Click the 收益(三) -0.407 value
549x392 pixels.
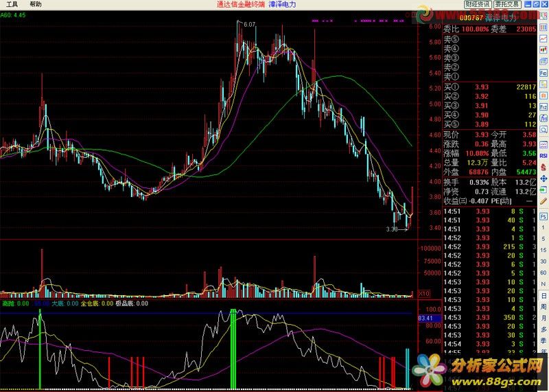click(478, 201)
